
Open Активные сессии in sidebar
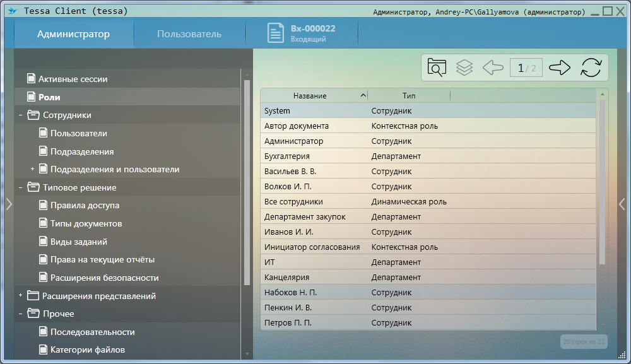[x=73, y=79]
